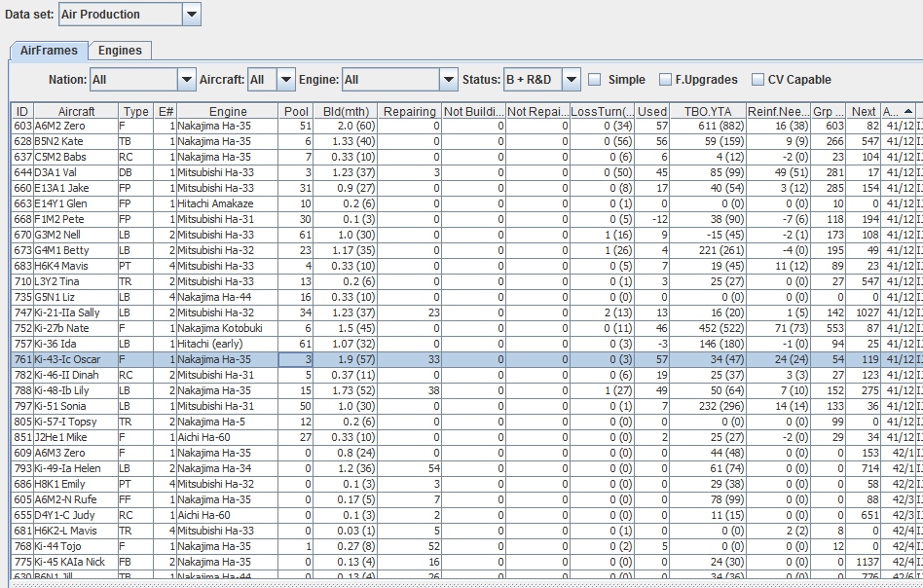Sort by the Aircraft column header
The height and width of the screenshot is (588, 923).
tap(76, 111)
